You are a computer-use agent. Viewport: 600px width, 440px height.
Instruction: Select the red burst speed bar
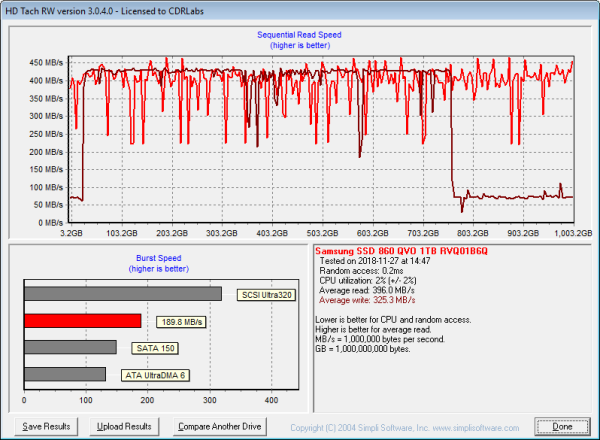point(82,320)
